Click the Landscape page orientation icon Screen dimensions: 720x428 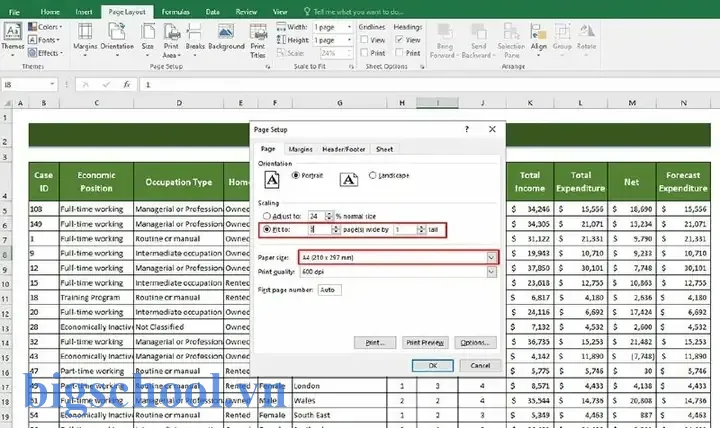pos(349,180)
